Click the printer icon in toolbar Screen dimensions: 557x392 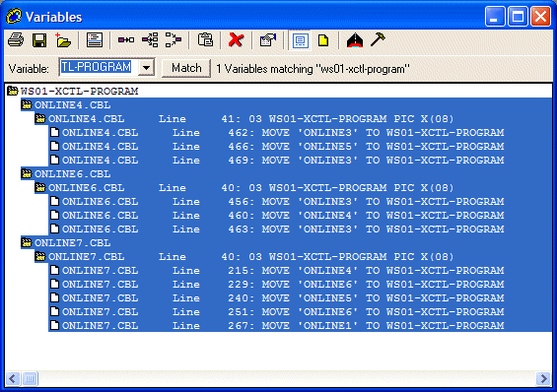[x=16, y=40]
